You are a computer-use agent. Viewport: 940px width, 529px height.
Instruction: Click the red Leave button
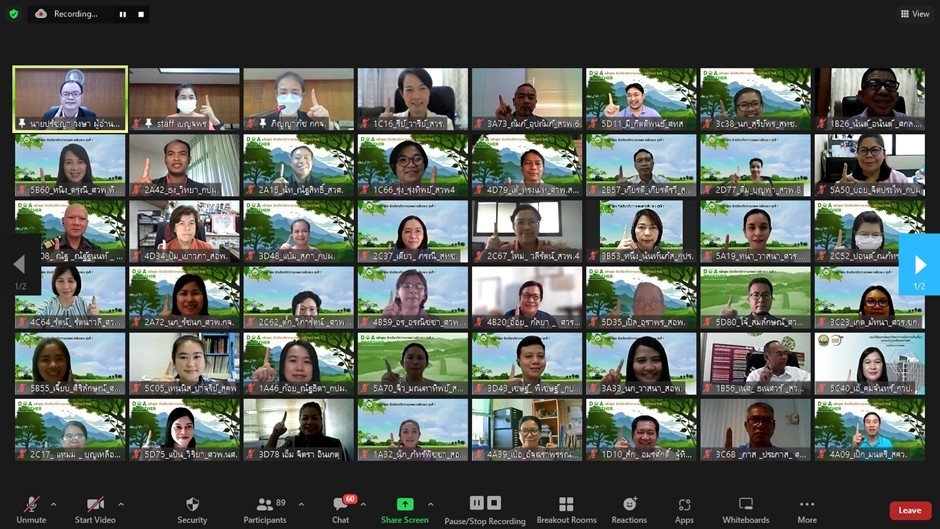pos(910,510)
